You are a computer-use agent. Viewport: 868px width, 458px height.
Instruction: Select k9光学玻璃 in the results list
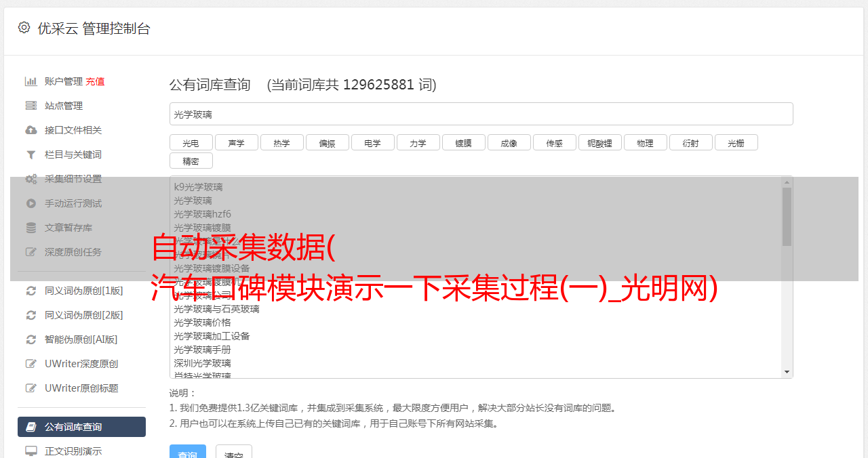point(198,187)
